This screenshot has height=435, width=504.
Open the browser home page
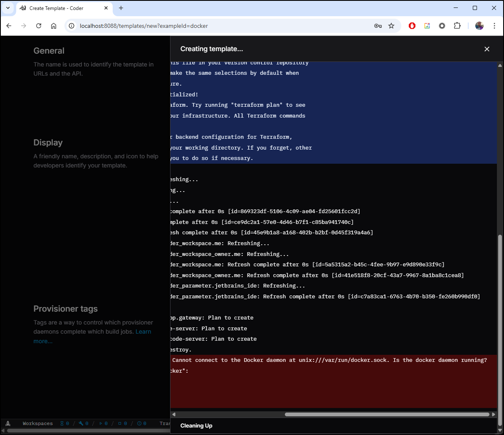click(54, 26)
